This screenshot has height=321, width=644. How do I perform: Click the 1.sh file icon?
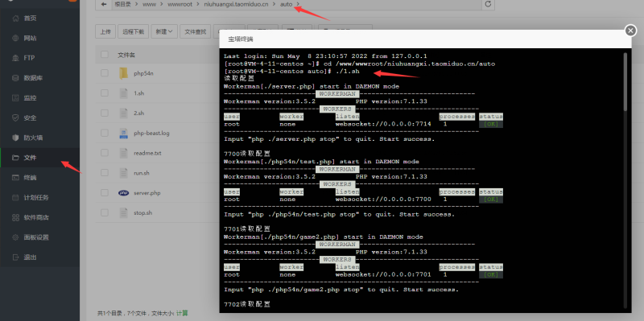[x=123, y=93]
